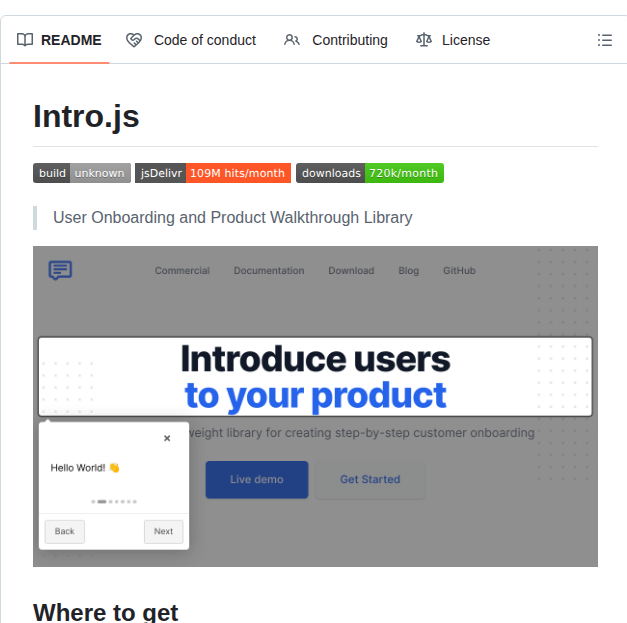Click the Live demo button in image
Viewport: 627px width, 623px height.
tap(257, 479)
